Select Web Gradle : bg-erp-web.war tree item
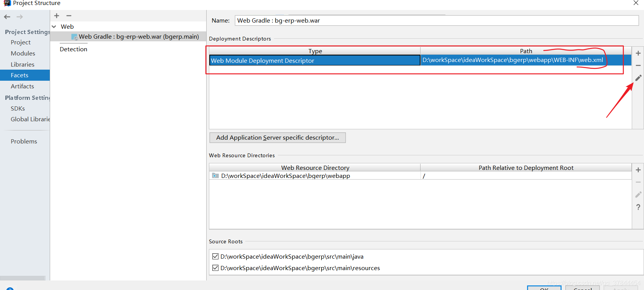The width and height of the screenshot is (644, 290). coord(128,37)
